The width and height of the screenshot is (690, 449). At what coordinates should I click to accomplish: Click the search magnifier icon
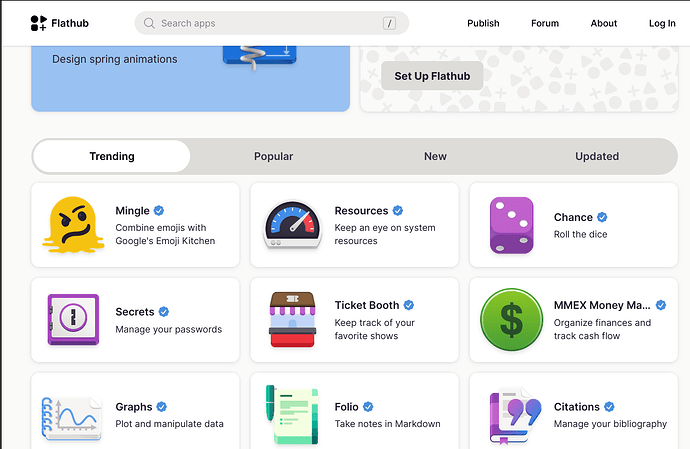pyautogui.click(x=149, y=23)
